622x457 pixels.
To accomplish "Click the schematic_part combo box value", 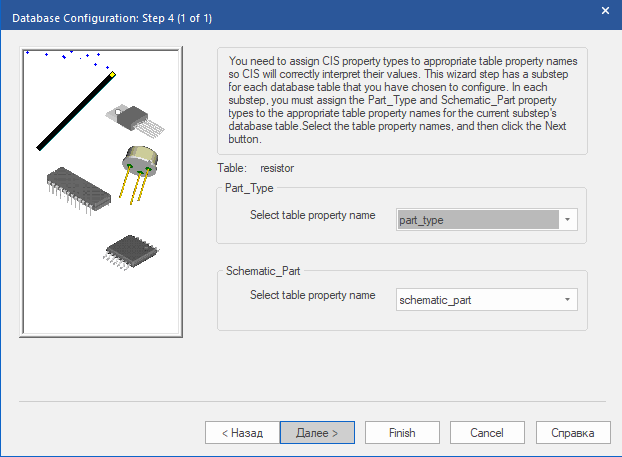I will [476, 299].
